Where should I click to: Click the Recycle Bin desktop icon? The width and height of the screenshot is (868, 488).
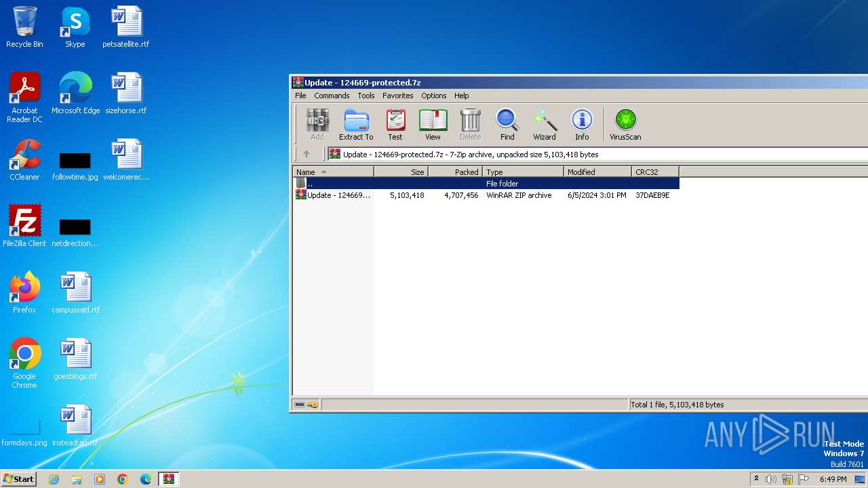coord(24,28)
